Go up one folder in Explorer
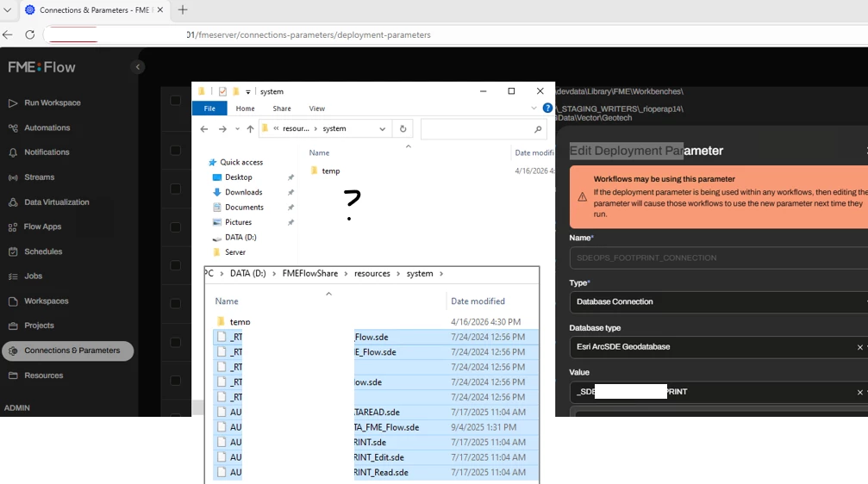The width and height of the screenshot is (868, 484). pyautogui.click(x=250, y=129)
